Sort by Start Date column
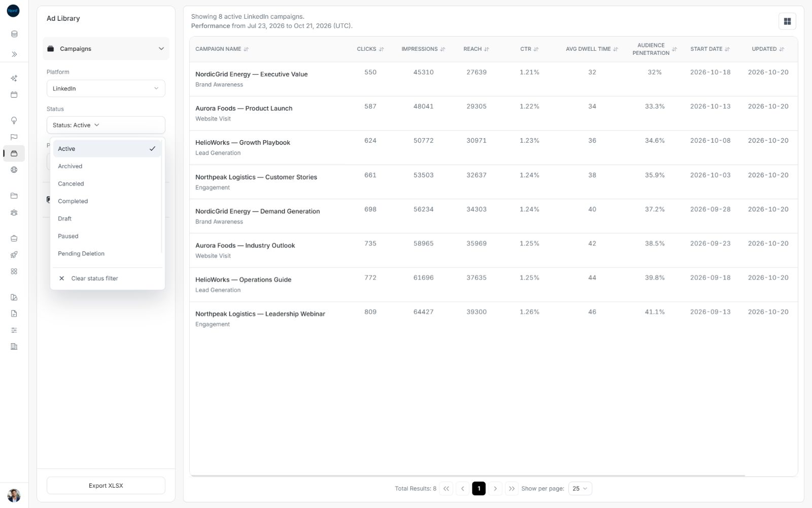This screenshot has width=812, height=508. pyautogui.click(x=710, y=49)
